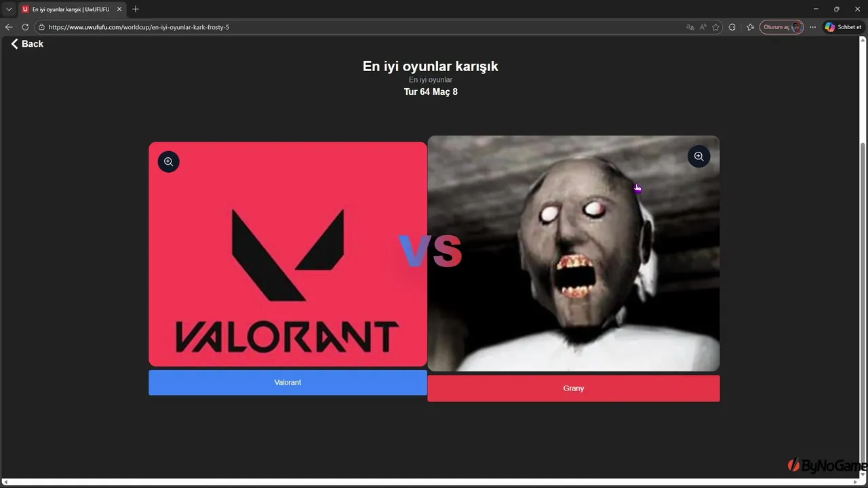Vote for Valorant button
Image resolution: width=868 pixels, height=488 pixels.
coord(288,382)
